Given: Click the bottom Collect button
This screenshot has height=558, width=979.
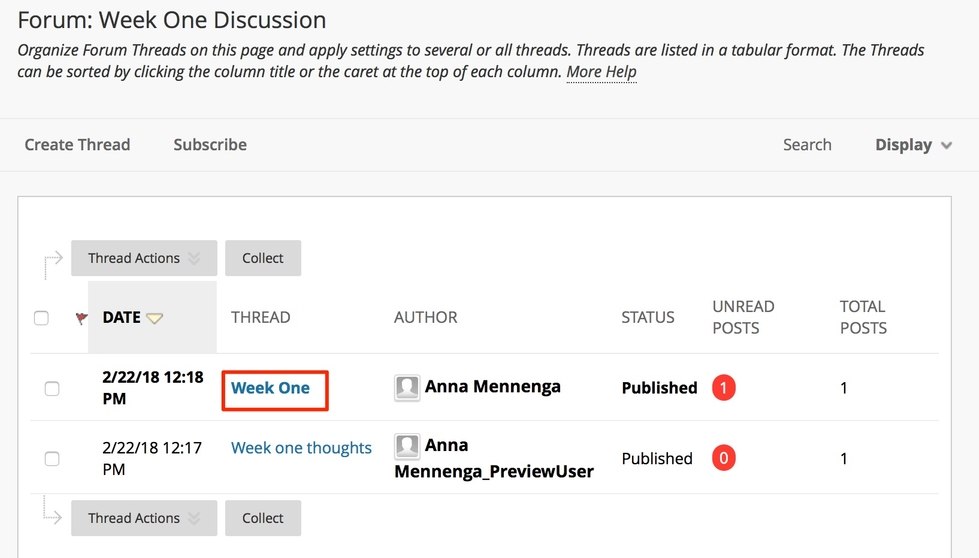Looking at the screenshot, I should 263,518.
